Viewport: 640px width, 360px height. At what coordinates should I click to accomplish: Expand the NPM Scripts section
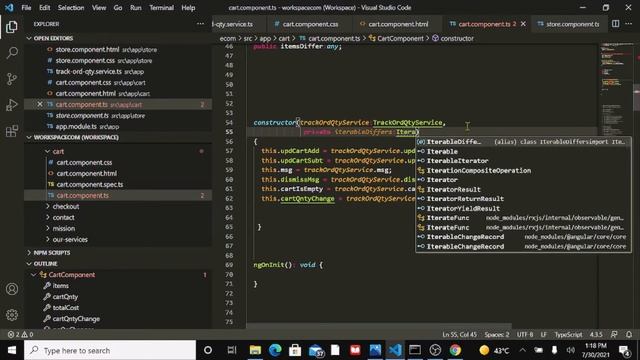tap(52, 253)
